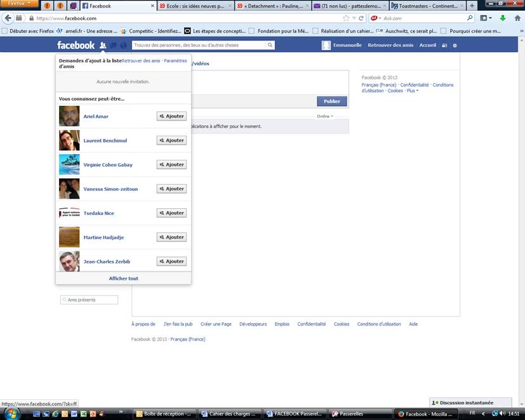Switch to the Toastmasters Continent tab

click(x=427, y=6)
